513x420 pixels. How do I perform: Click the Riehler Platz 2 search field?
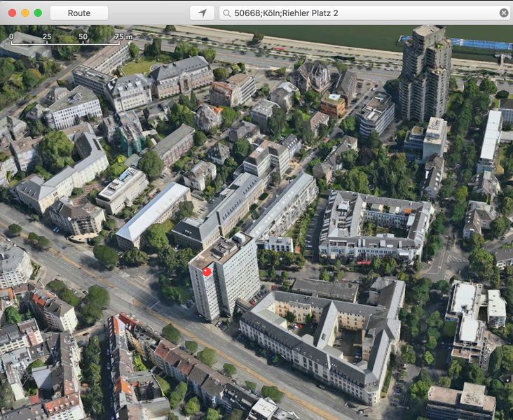tap(364, 13)
